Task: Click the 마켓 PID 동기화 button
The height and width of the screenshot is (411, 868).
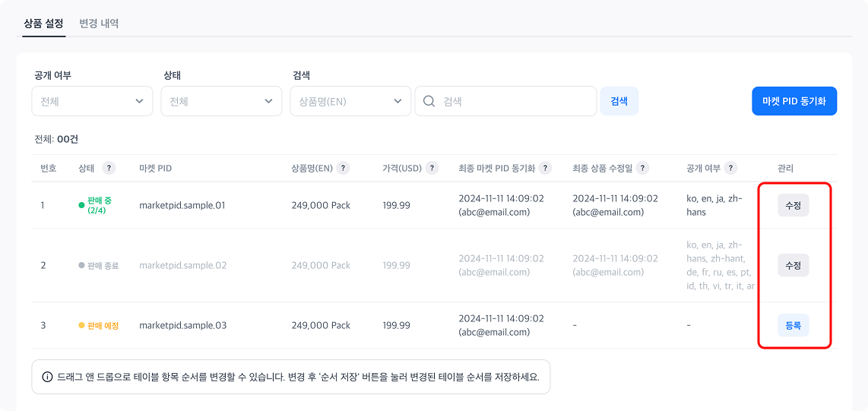Action: (x=794, y=101)
